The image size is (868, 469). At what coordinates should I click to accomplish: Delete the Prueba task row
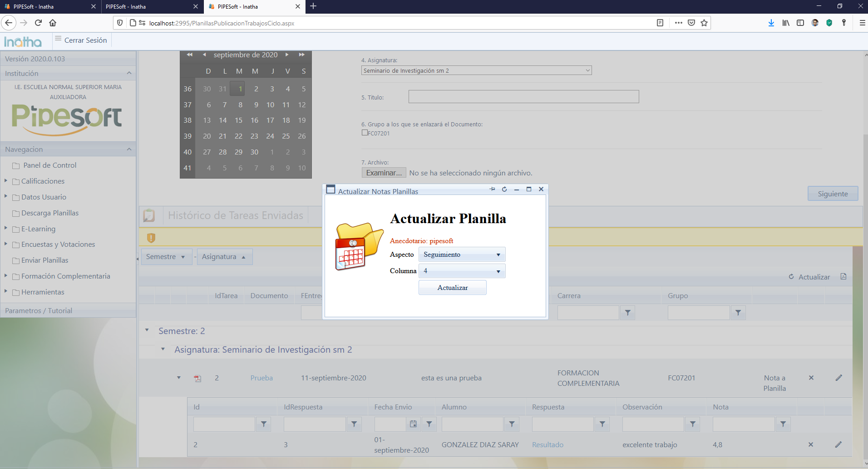coord(811,378)
